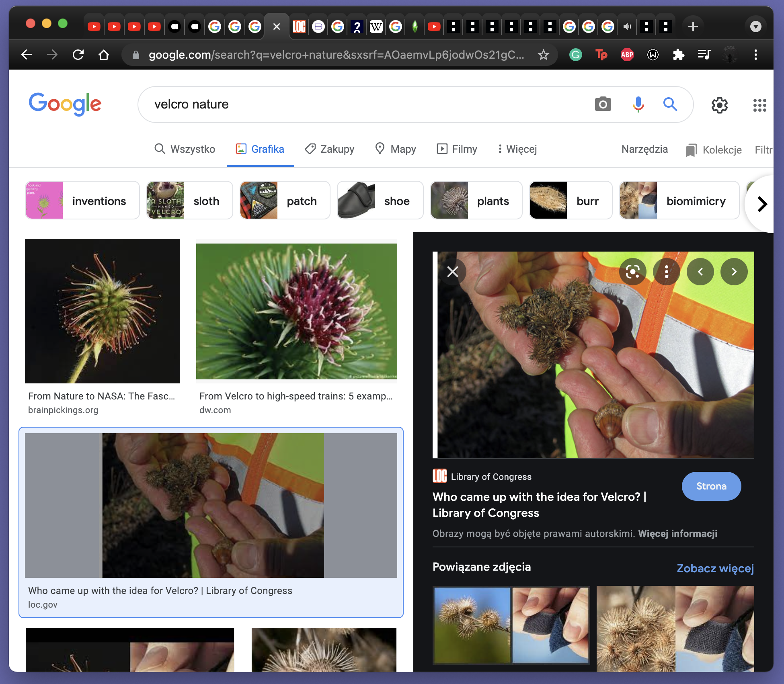This screenshot has height=684, width=784.
Task: Open the media control playlist icon
Action: pyautogui.click(x=704, y=54)
